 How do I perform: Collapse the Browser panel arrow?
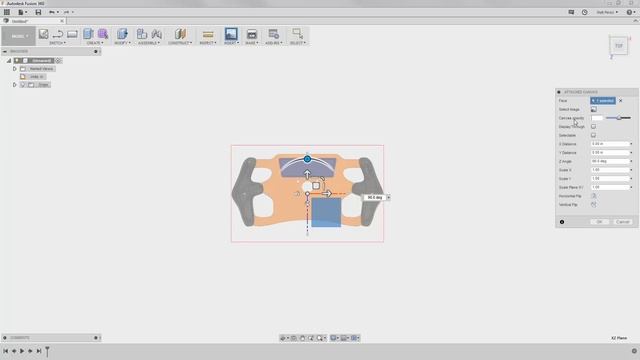(5, 51)
